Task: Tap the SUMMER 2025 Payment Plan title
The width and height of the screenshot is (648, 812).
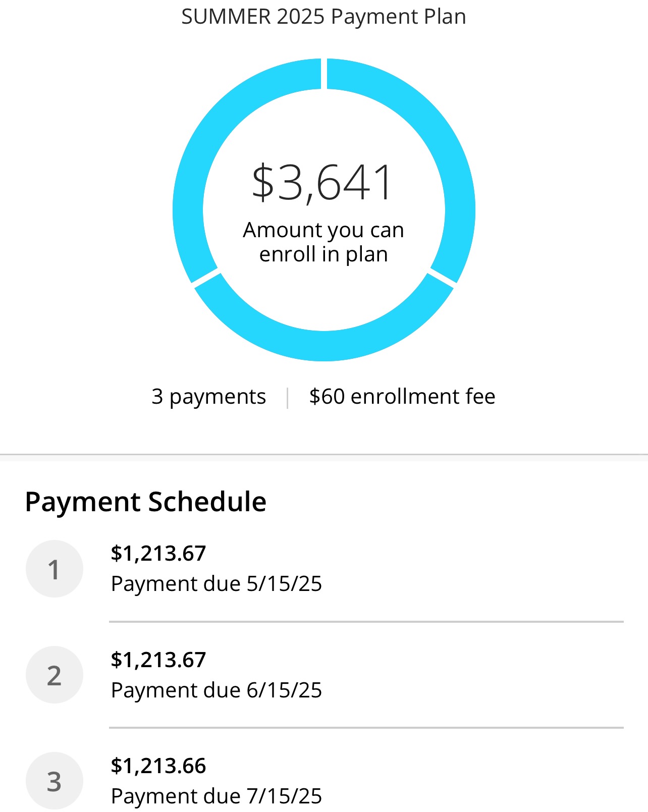Action: (x=324, y=17)
